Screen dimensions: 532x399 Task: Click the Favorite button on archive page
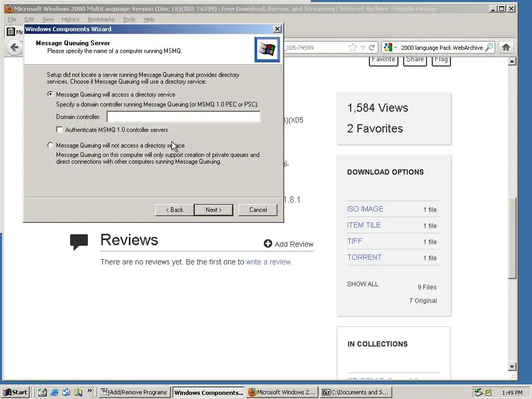click(383, 61)
